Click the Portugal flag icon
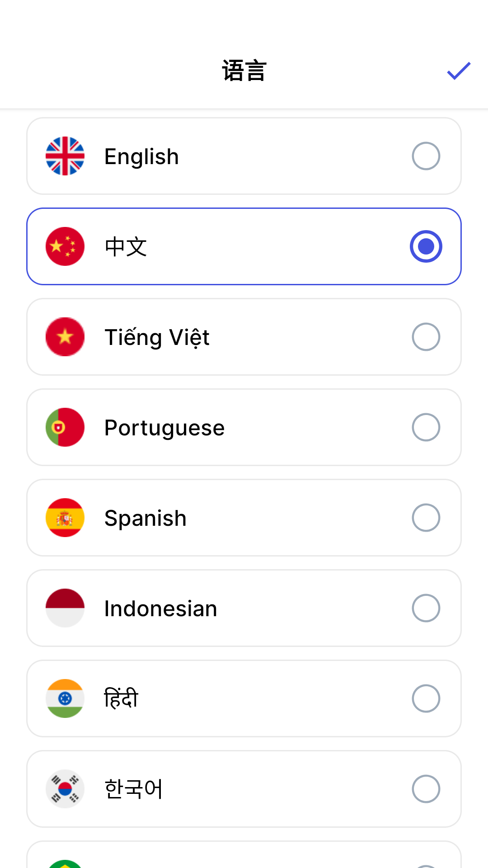The image size is (488, 868). [65, 427]
